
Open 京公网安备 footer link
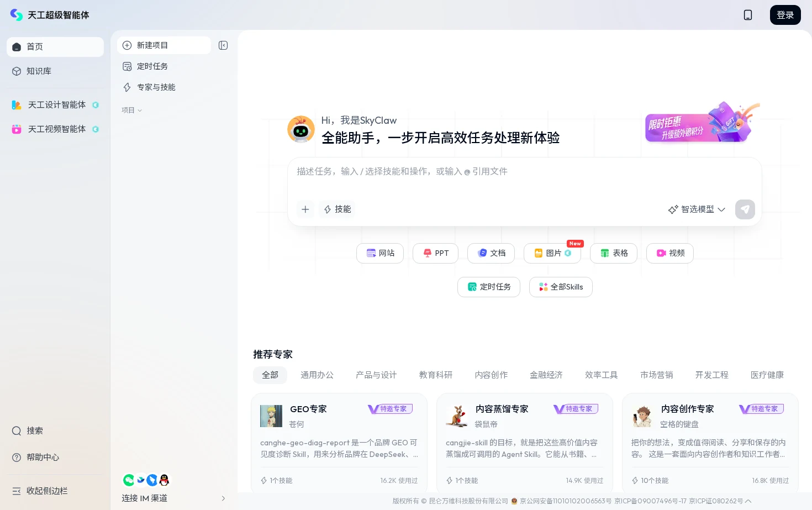coord(561,501)
